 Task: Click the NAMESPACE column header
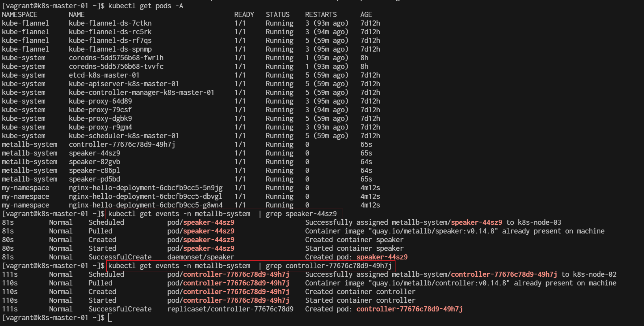tap(20, 15)
